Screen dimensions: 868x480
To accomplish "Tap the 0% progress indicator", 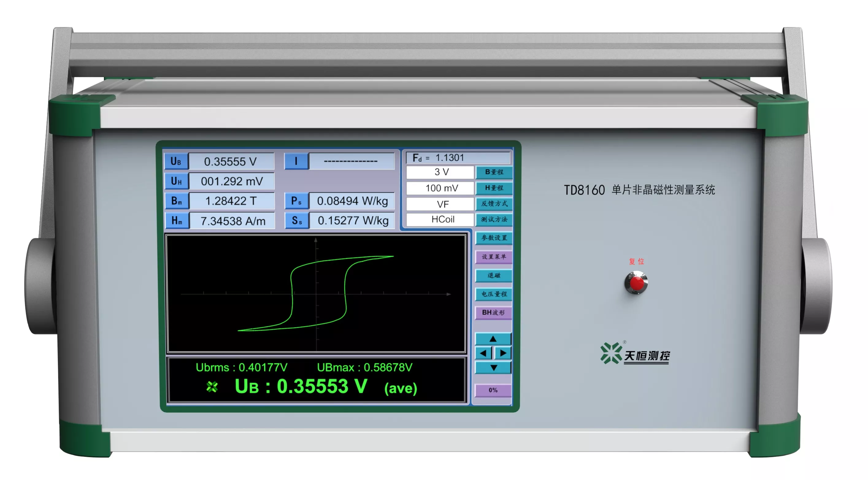I will click(493, 390).
